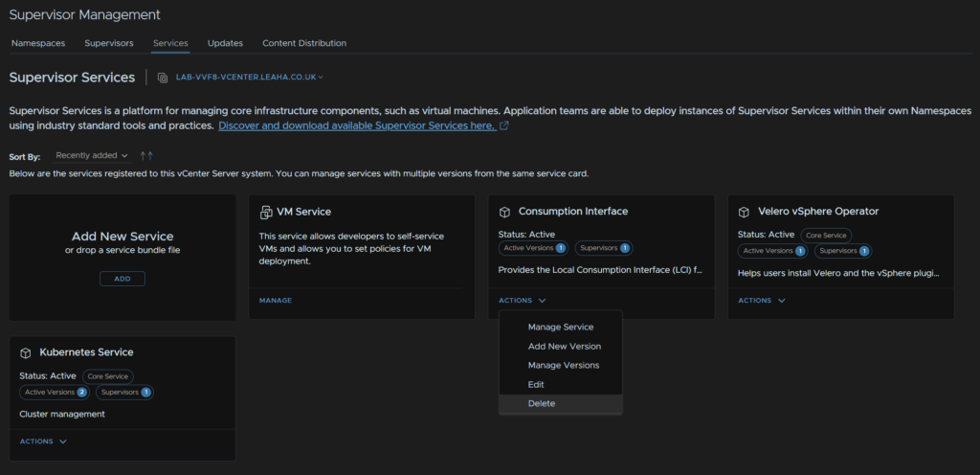
Task: Click the Supervisor Management page title
Action: point(85,15)
